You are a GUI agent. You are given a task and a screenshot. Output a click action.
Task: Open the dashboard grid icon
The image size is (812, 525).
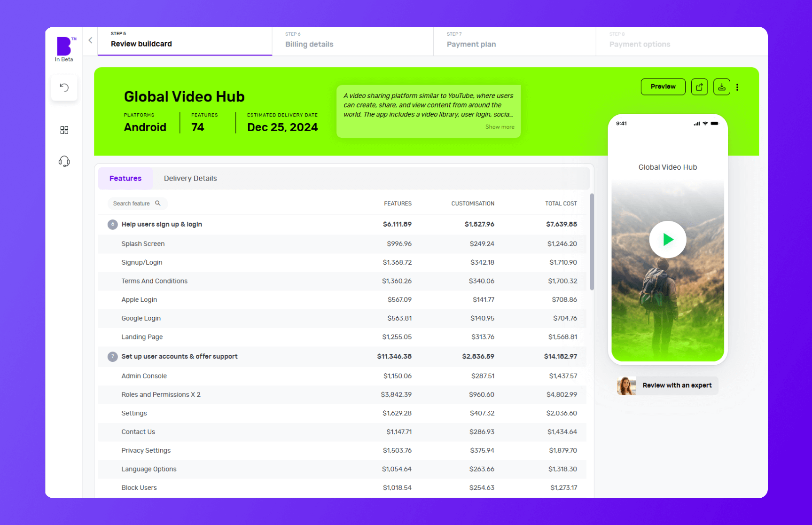[x=64, y=130]
